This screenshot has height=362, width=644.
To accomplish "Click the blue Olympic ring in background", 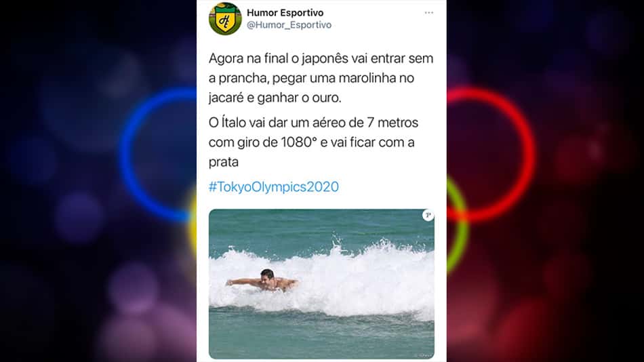I will coord(158,154).
